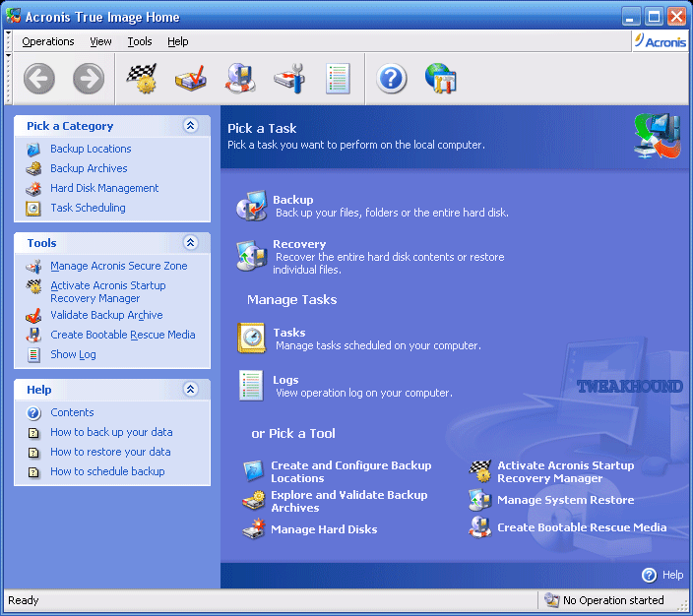Open the Tools menu
Screen dimensions: 693x616
pyautogui.click(x=140, y=41)
